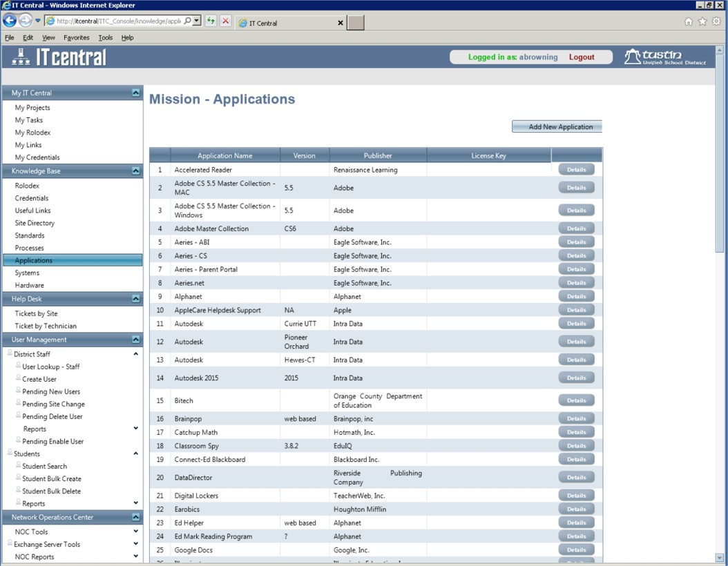Expand the NOC Reports node
The height and width of the screenshot is (566, 728).
tap(135, 556)
